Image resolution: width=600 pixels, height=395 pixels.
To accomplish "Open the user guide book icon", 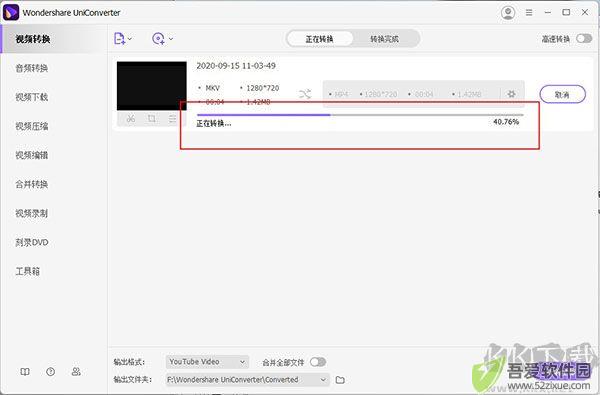I will (25, 372).
